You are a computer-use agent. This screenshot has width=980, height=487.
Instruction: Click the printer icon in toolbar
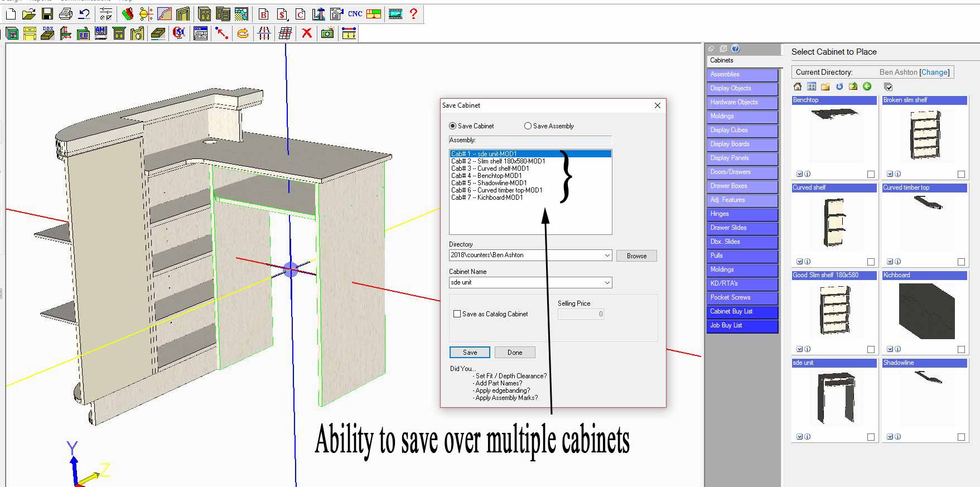tap(65, 14)
